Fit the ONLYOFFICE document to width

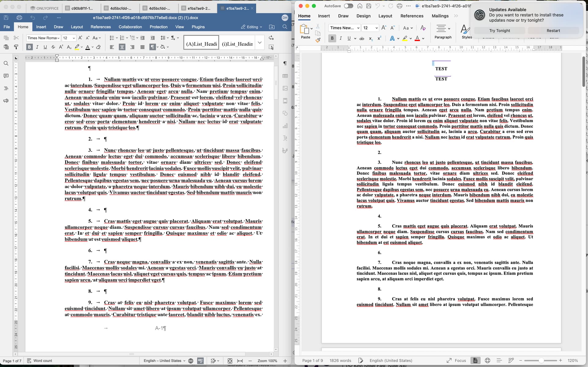pyautogui.click(x=240, y=361)
